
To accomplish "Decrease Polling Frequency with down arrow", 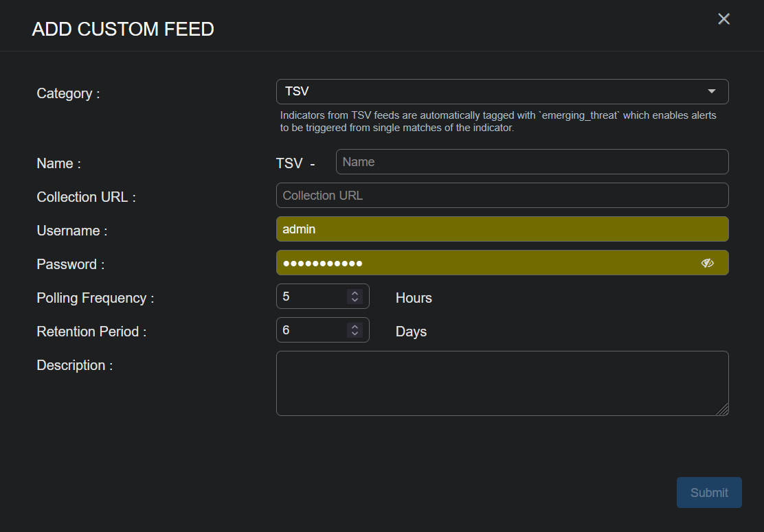I will click(355, 300).
